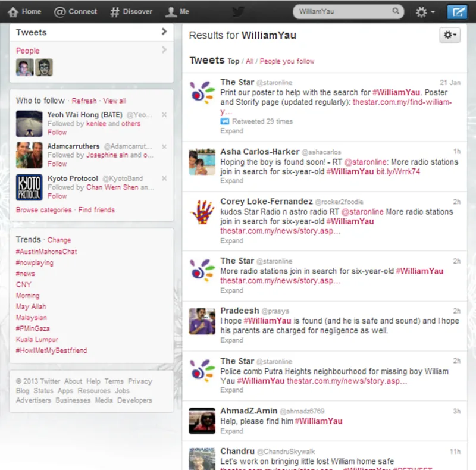Screen dimensions: 476x470
Task: Click the #AustinMahoneChat trend
Action: [46, 252]
